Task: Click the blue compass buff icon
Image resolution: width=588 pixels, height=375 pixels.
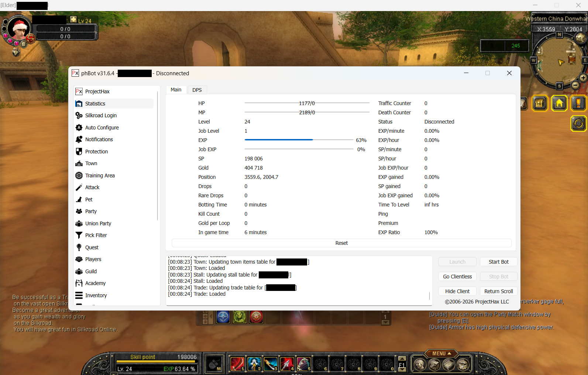Action: (x=223, y=317)
